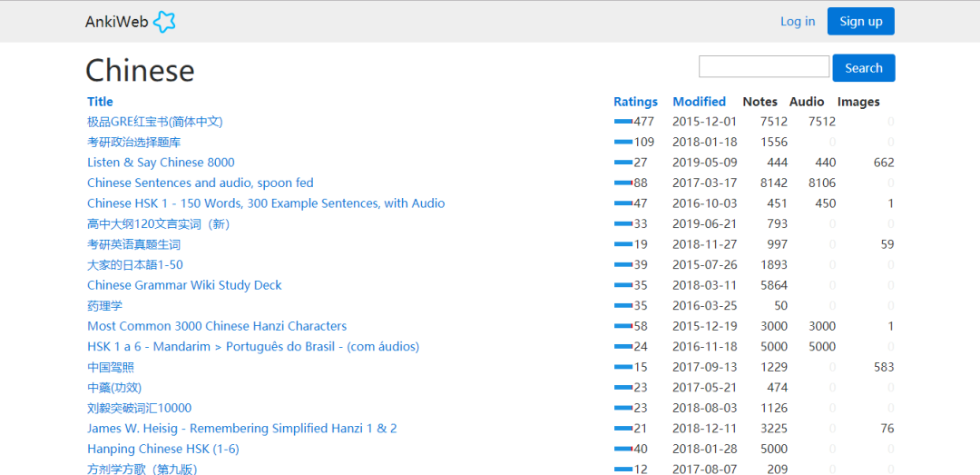980x475 pixels.
Task: Click the rating bar next to 88
Action: (x=623, y=183)
